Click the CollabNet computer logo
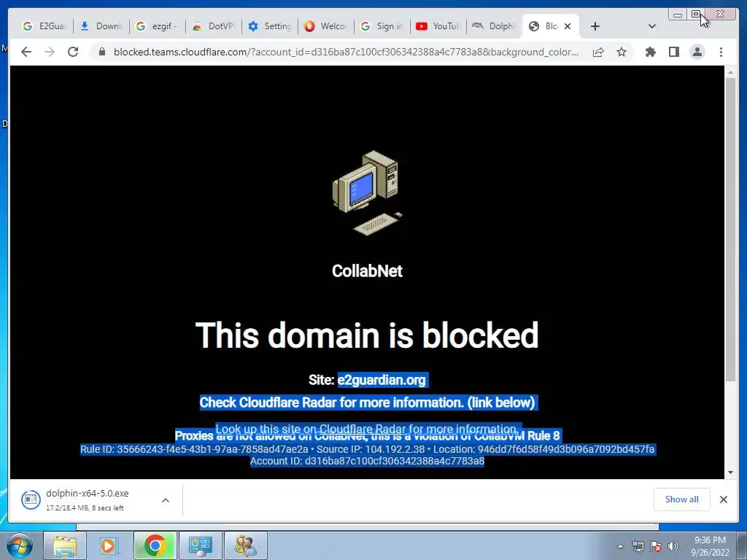 pos(368,192)
